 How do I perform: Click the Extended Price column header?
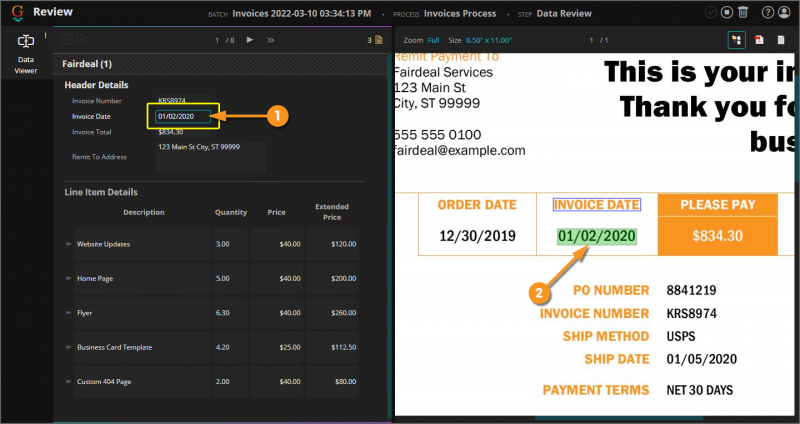click(x=332, y=212)
